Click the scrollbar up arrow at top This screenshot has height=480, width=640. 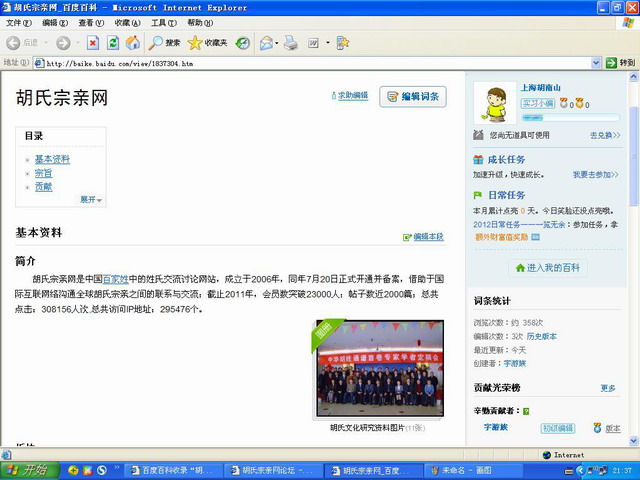633,76
